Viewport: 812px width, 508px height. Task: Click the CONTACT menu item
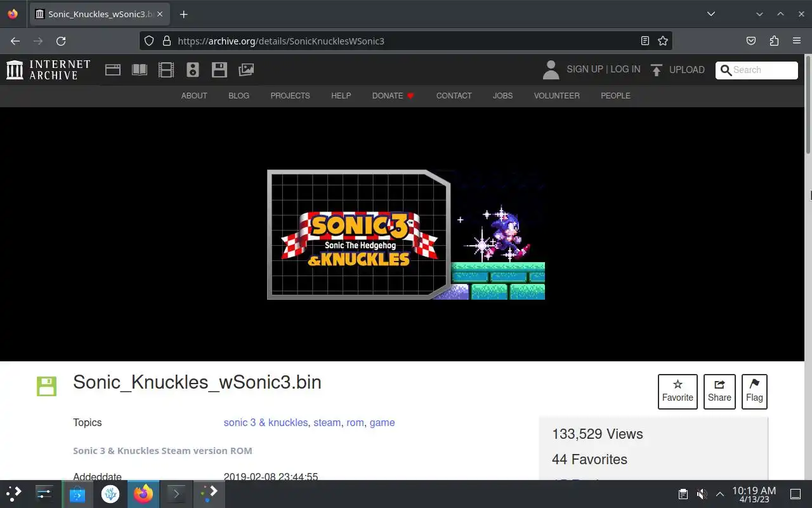454,96
